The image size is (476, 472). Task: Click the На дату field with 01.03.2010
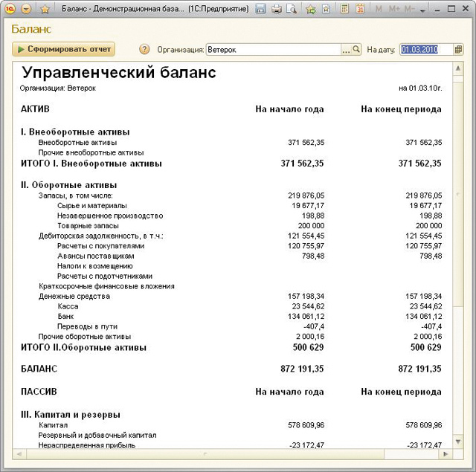click(x=425, y=49)
